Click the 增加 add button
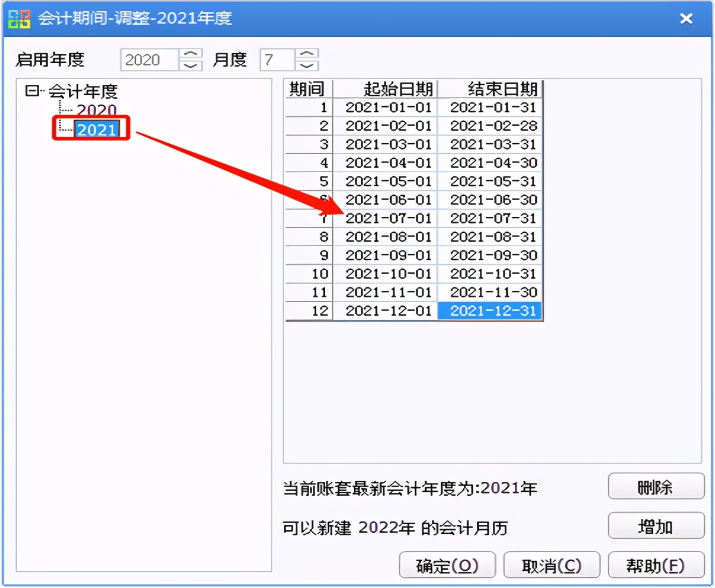This screenshot has width=715, height=588. tap(656, 526)
